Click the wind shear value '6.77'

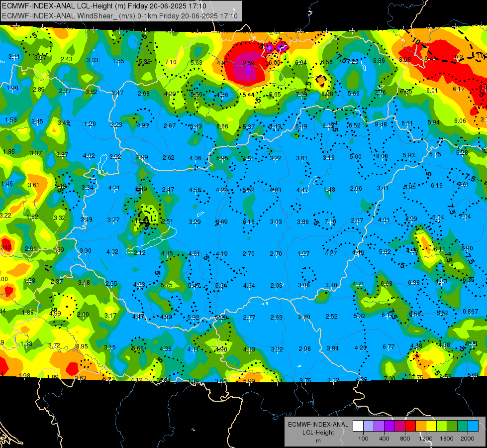[389, 346]
